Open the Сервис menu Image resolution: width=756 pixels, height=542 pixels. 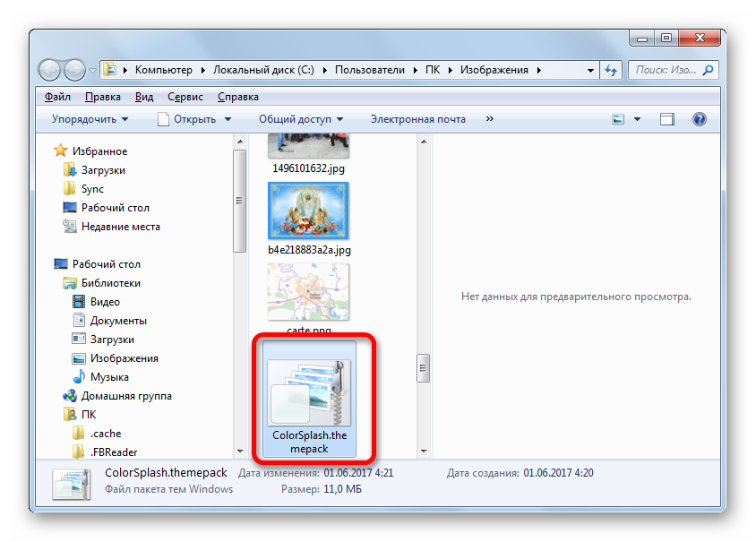[185, 97]
